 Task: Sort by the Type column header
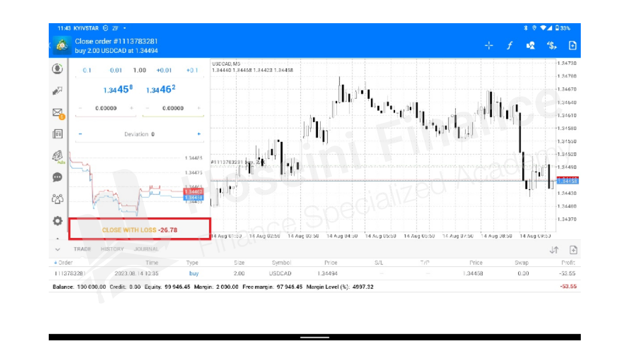[192, 262]
